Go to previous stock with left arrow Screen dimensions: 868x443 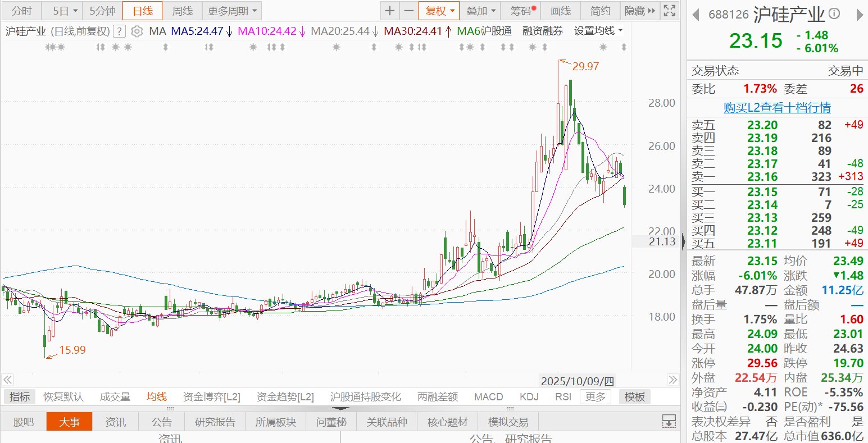coord(696,14)
